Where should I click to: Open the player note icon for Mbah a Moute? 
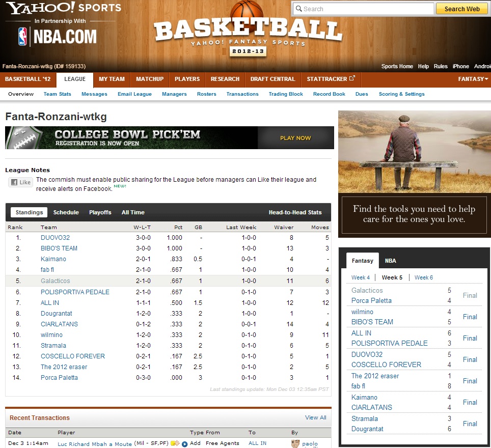click(x=175, y=443)
